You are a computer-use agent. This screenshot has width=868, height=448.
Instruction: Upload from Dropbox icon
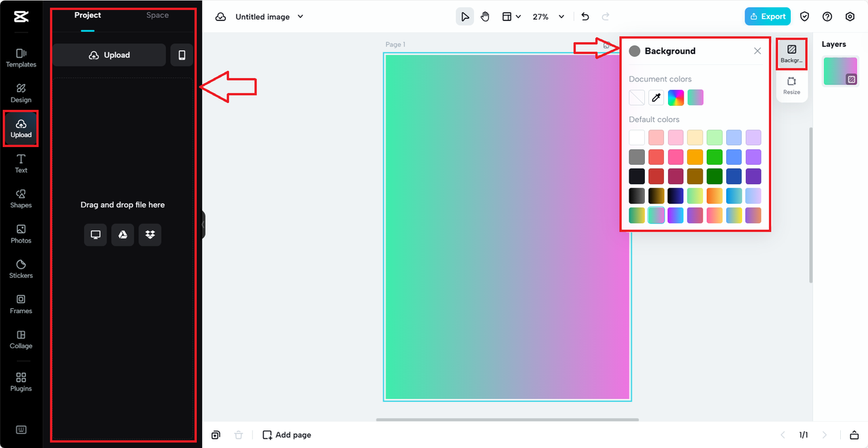[150, 235]
